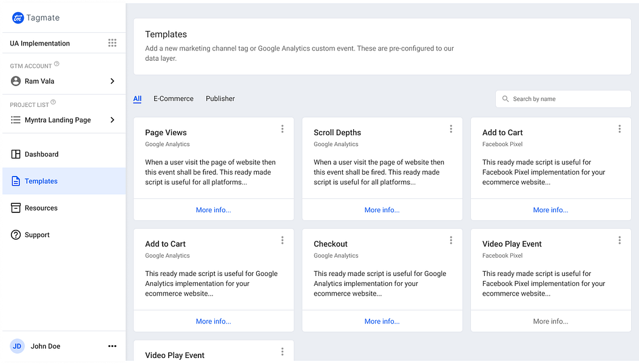
Task: Open the Google Analytics Add to Cart kebab menu
Action: [x=282, y=240]
